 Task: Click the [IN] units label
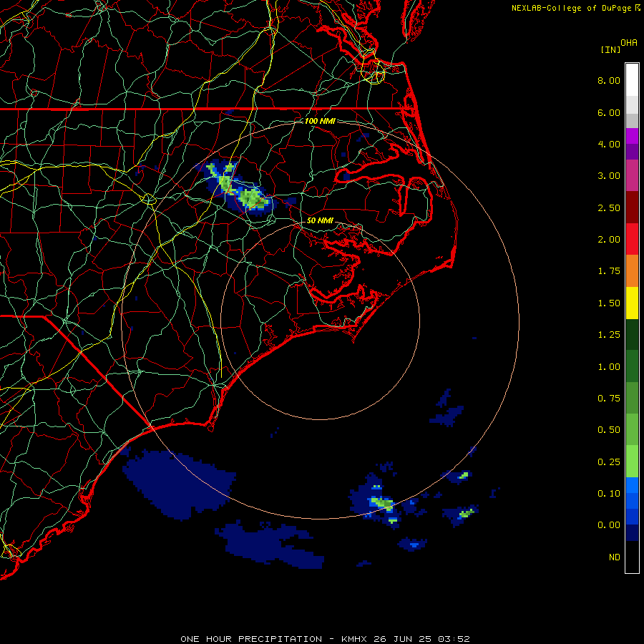click(x=610, y=49)
